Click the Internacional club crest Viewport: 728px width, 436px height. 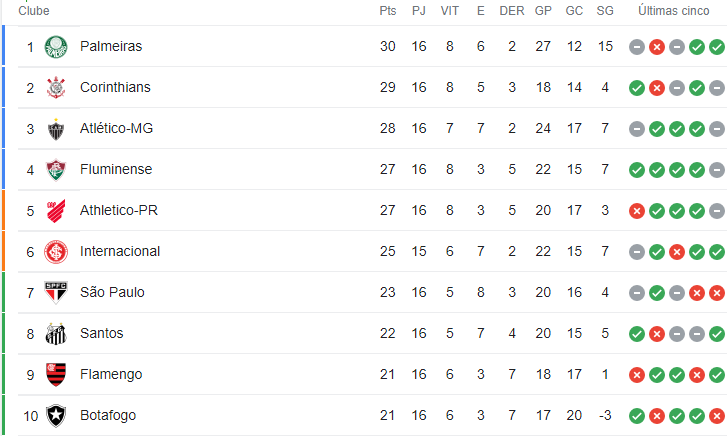[56, 252]
